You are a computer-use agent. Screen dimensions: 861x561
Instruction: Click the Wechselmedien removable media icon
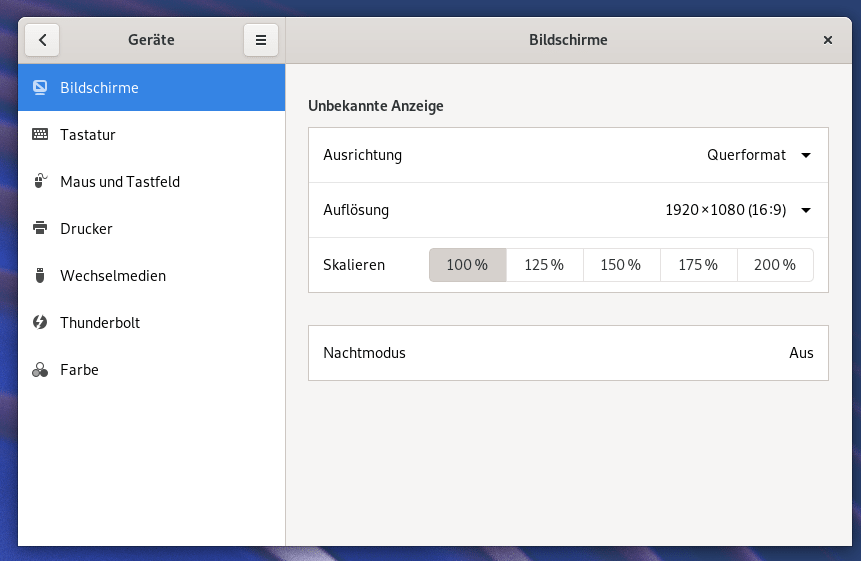tap(40, 276)
